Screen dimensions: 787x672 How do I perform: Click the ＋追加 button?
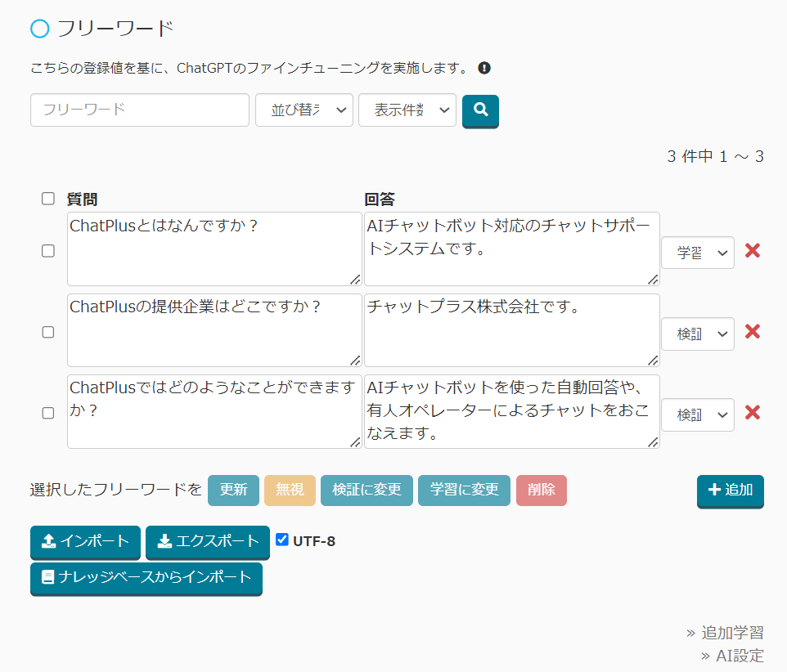click(x=730, y=491)
